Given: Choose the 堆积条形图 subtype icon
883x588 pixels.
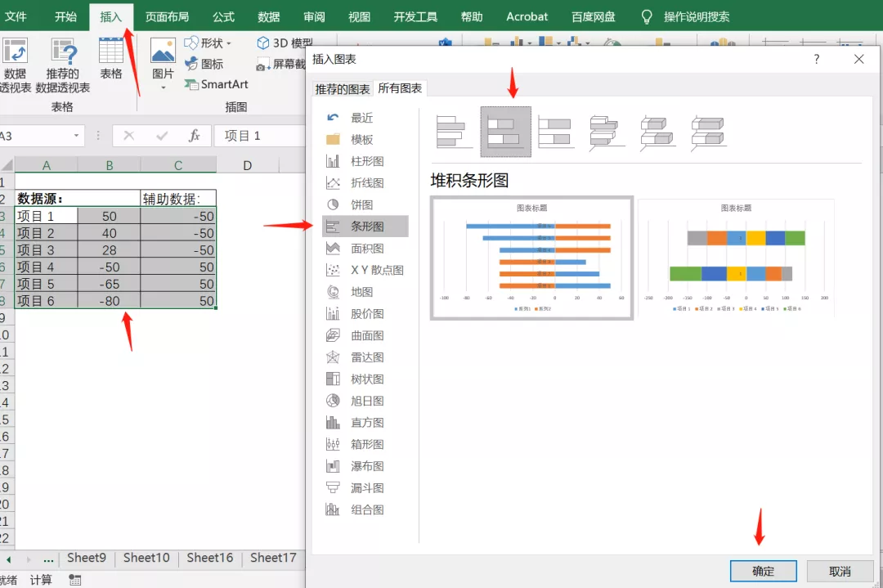Looking at the screenshot, I should [x=505, y=131].
